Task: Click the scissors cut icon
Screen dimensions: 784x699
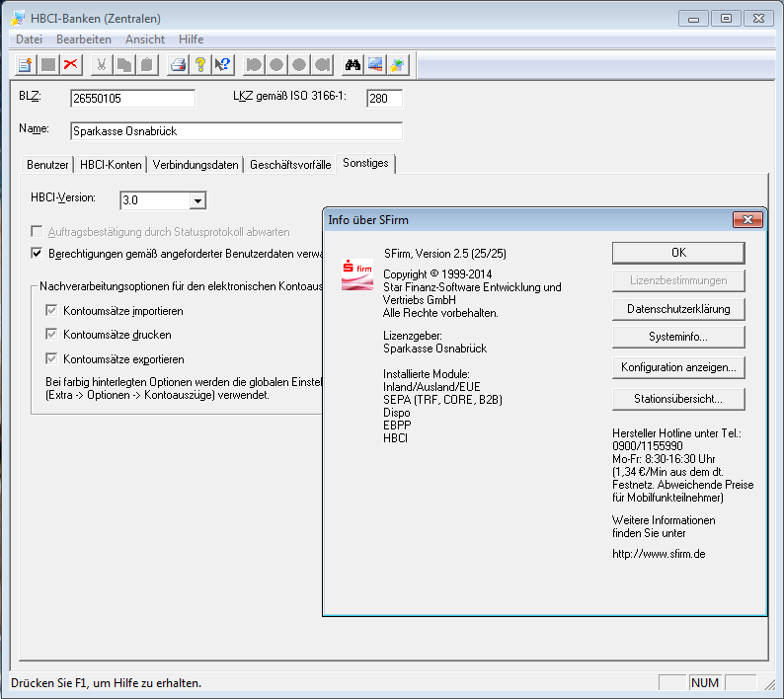Action: tap(102, 65)
